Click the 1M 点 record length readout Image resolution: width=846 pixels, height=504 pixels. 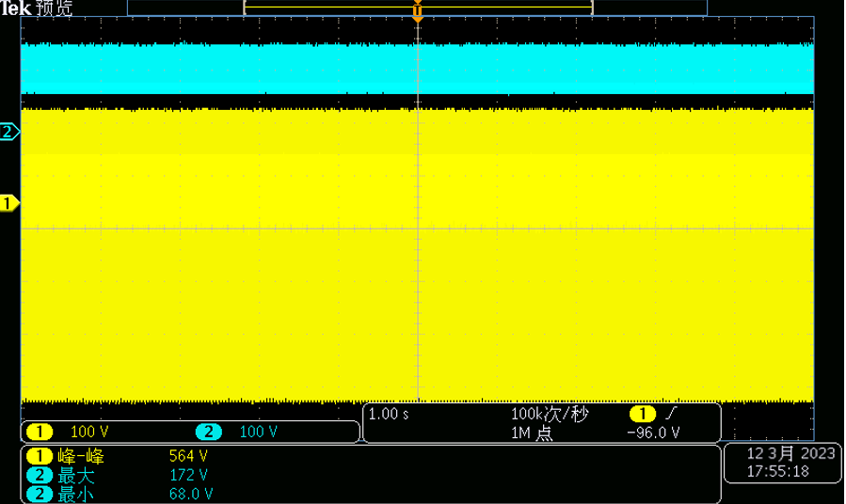(532, 433)
